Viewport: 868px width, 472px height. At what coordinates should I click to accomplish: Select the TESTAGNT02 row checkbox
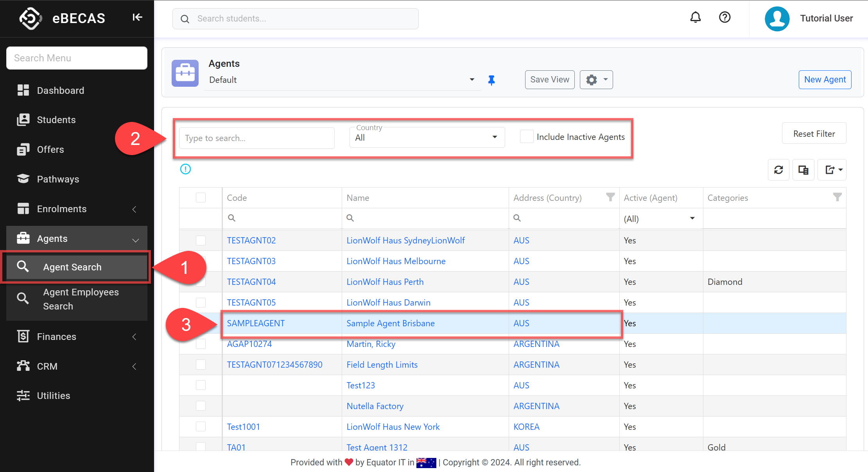click(x=201, y=240)
